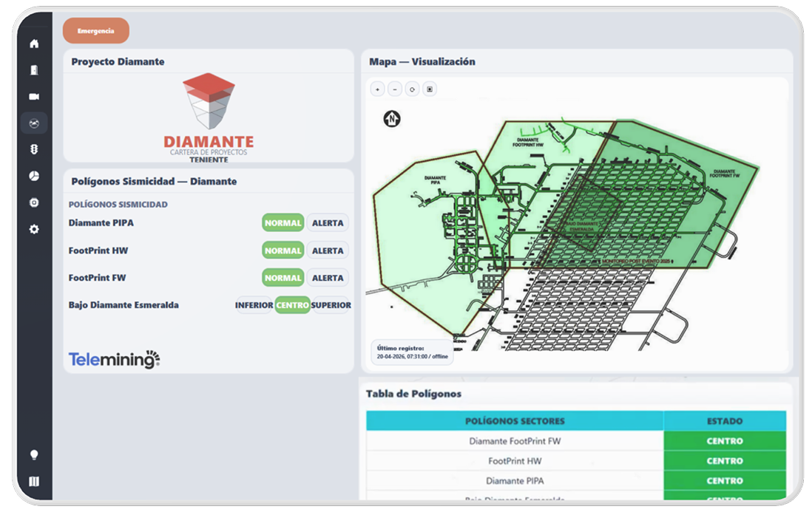The width and height of the screenshot is (812, 512).
Task: Click the lightbulb icon in sidebar
Action: coord(34,454)
